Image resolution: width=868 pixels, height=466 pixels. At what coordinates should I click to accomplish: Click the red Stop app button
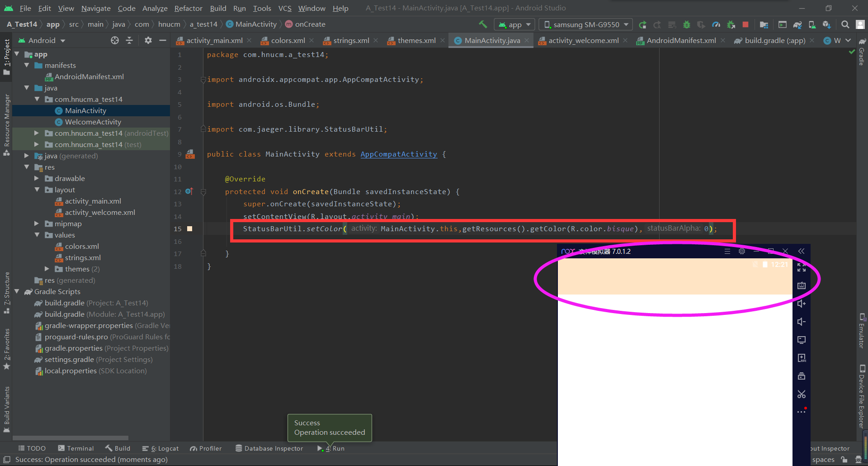point(745,24)
